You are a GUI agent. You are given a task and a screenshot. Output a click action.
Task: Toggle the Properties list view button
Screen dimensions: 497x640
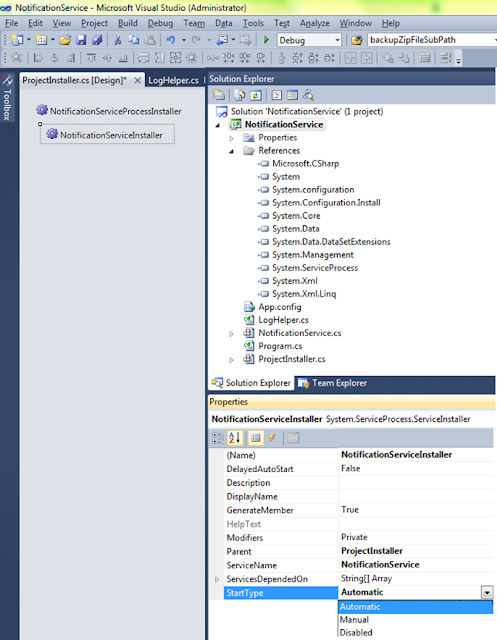pyautogui.click(x=256, y=438)
